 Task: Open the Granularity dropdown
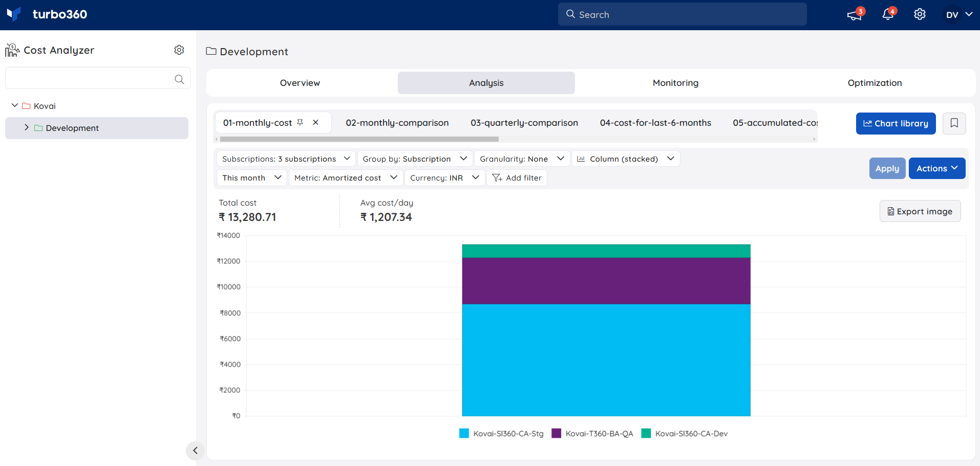522,159
